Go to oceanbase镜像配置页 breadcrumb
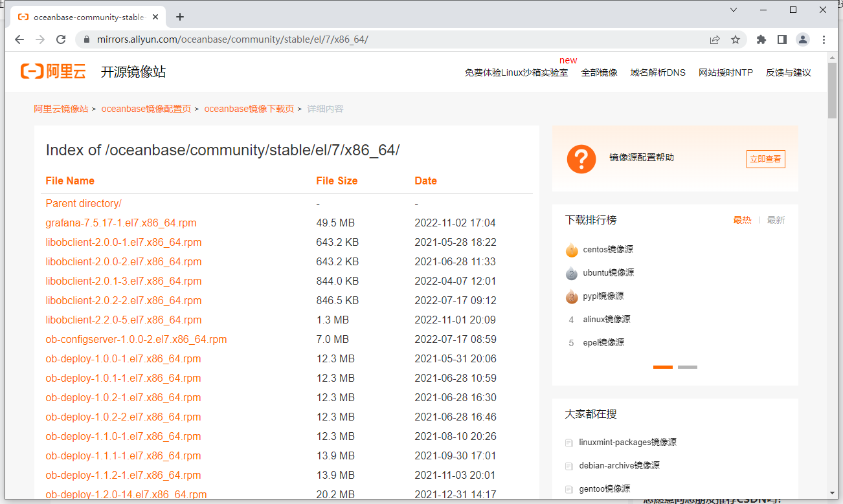Screen dimensions: 843x504 point(146,109)
